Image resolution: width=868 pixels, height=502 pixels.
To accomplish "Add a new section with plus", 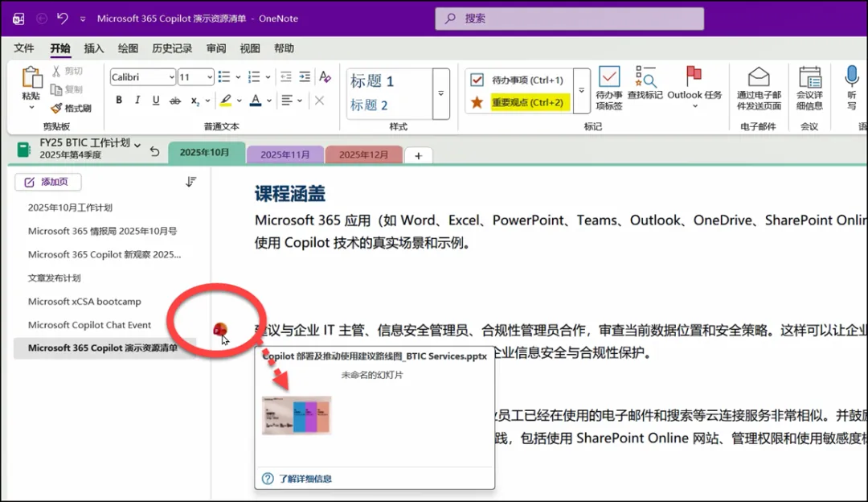I will click(419, 156).
